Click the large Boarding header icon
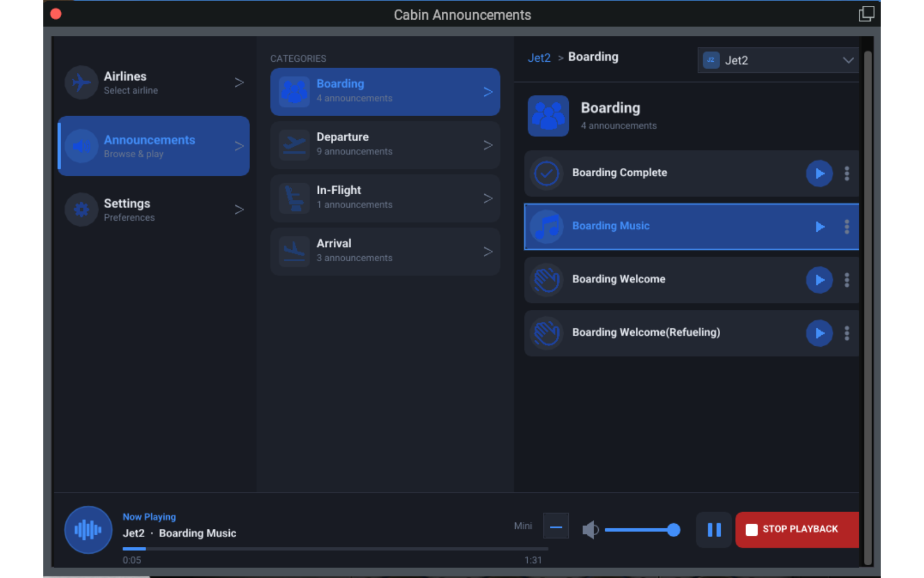924x578 pixels. 548,116
